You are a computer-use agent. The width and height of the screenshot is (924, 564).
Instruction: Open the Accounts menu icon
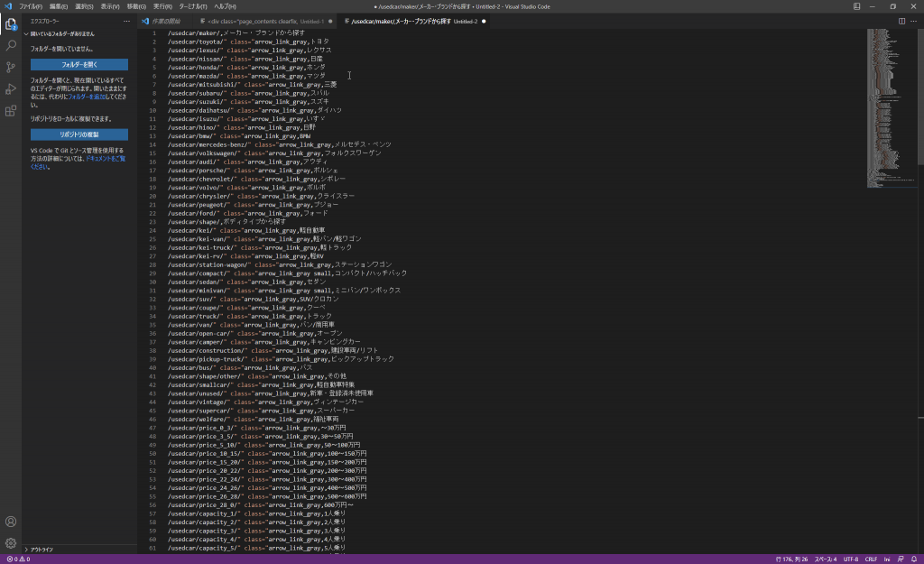coord(11,522)
